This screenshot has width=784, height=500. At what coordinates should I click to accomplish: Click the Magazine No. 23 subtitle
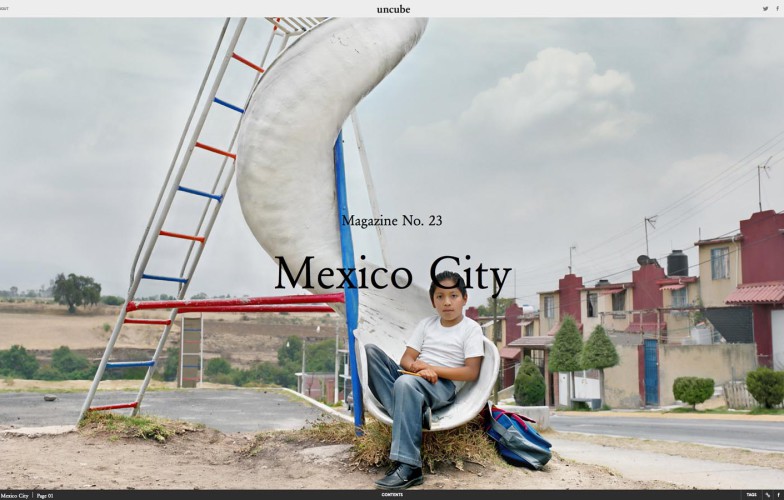[x=391, y=220]
